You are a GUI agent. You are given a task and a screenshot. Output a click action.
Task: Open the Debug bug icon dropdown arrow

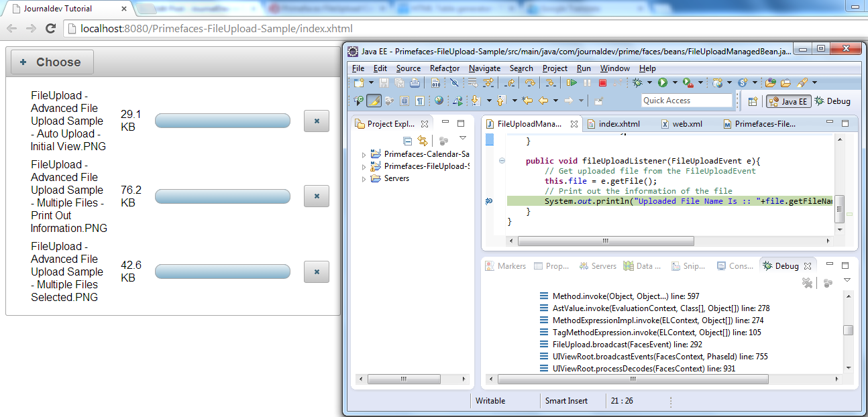pyautogui.click(x=649, y=83)
